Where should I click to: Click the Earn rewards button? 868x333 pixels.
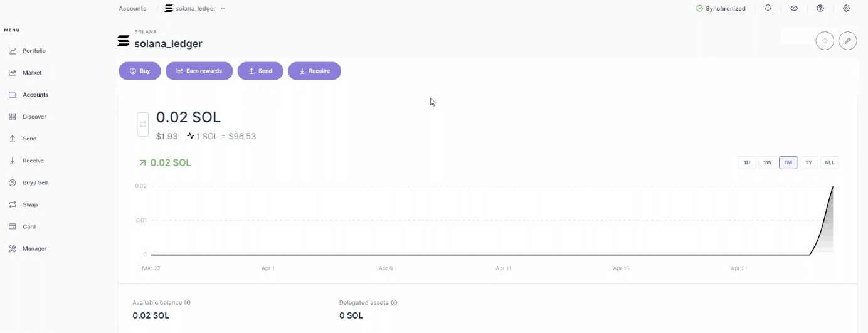[x=199, y=71]
